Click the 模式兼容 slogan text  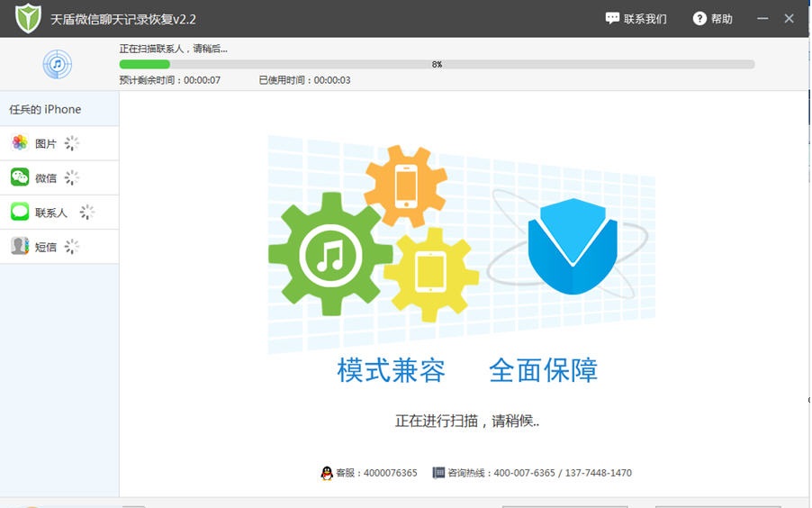pyautogui.click(x=391, y=370)
